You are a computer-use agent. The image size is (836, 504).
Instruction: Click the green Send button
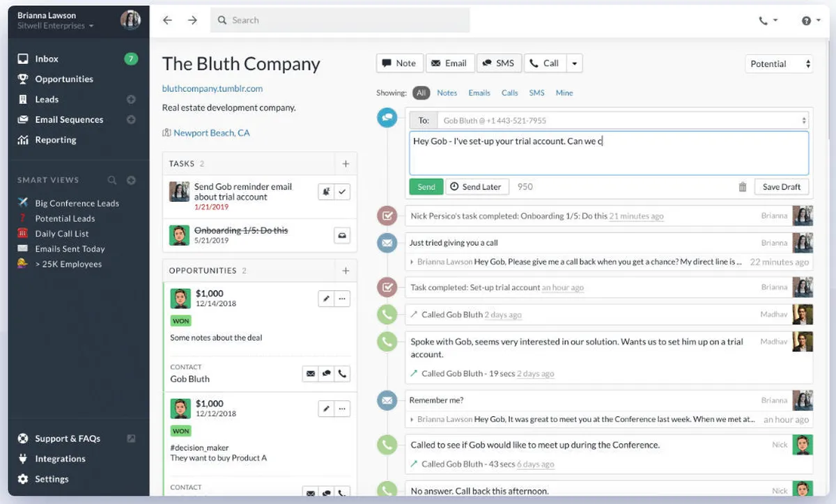pyautogui.click(x=426, y=187)
